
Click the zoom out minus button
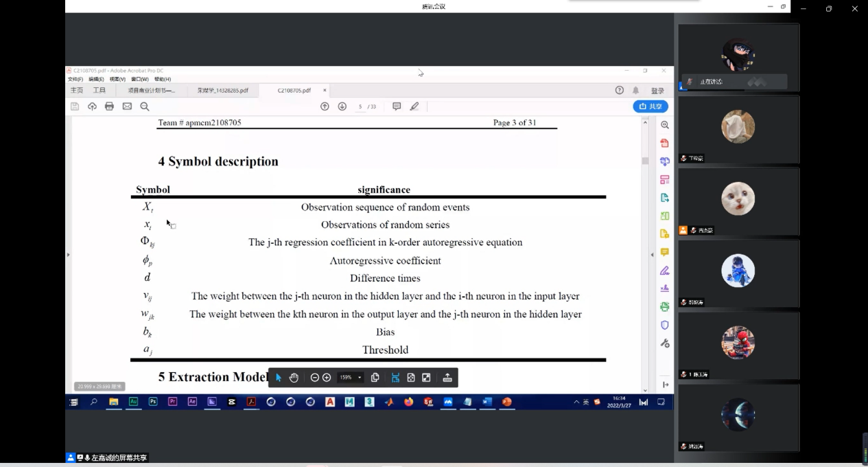[314, 378]
